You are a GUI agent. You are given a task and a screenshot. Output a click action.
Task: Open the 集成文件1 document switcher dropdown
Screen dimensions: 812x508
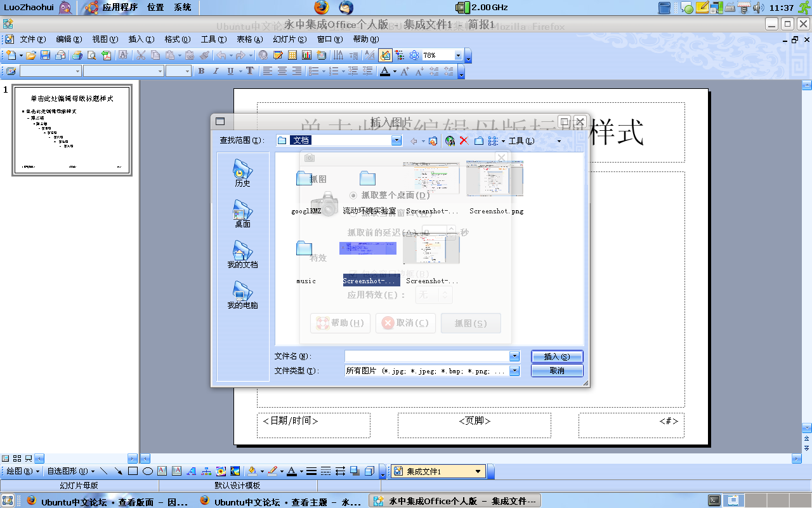coord(478,471)
